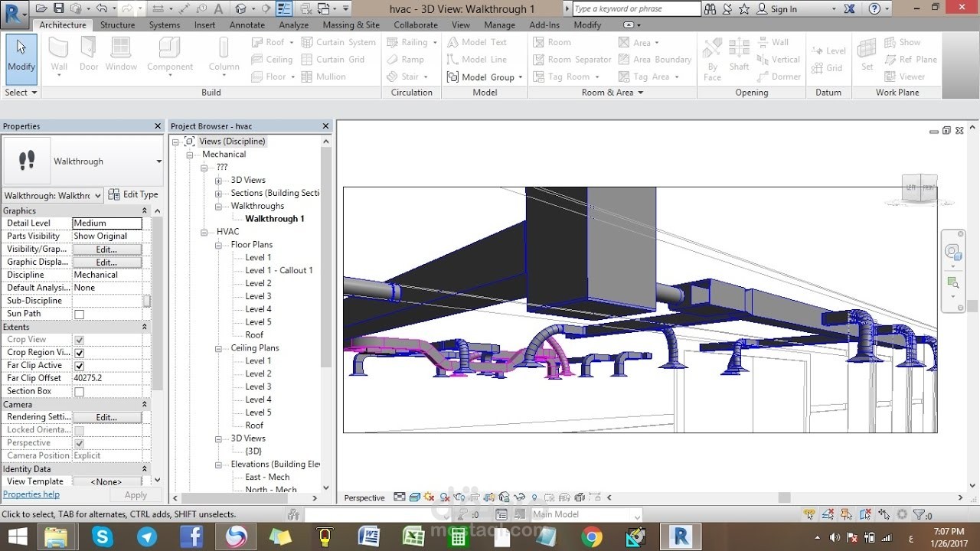Open the Select panel dropdown

[21, 93]
